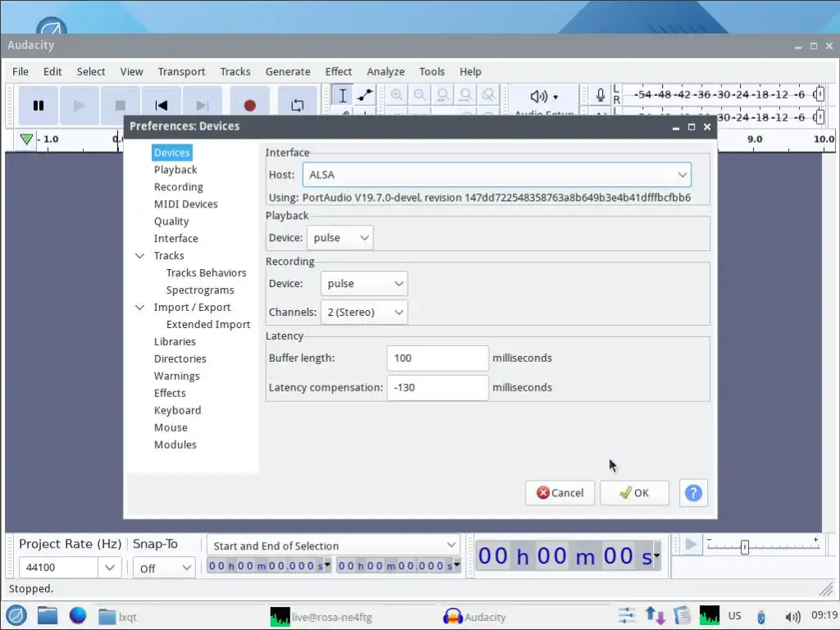Open the file manager taskbar icon
This screenshot has height=630, width=840.
point(47,616)
